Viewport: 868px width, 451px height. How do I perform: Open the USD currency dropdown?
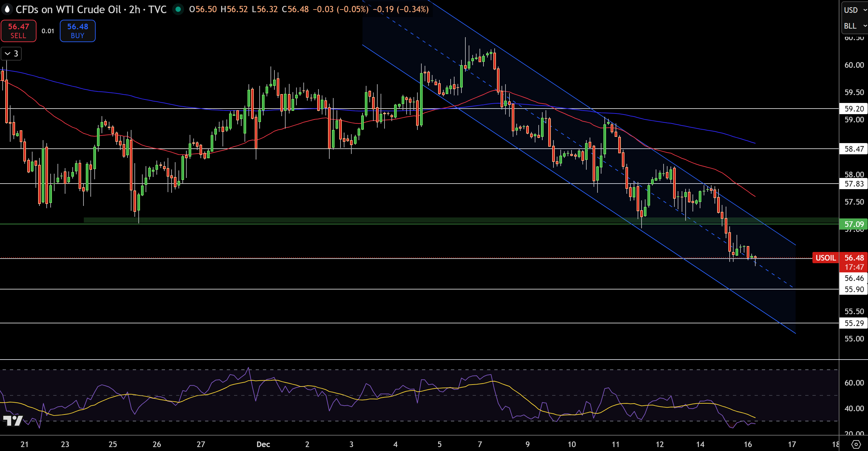855,10
